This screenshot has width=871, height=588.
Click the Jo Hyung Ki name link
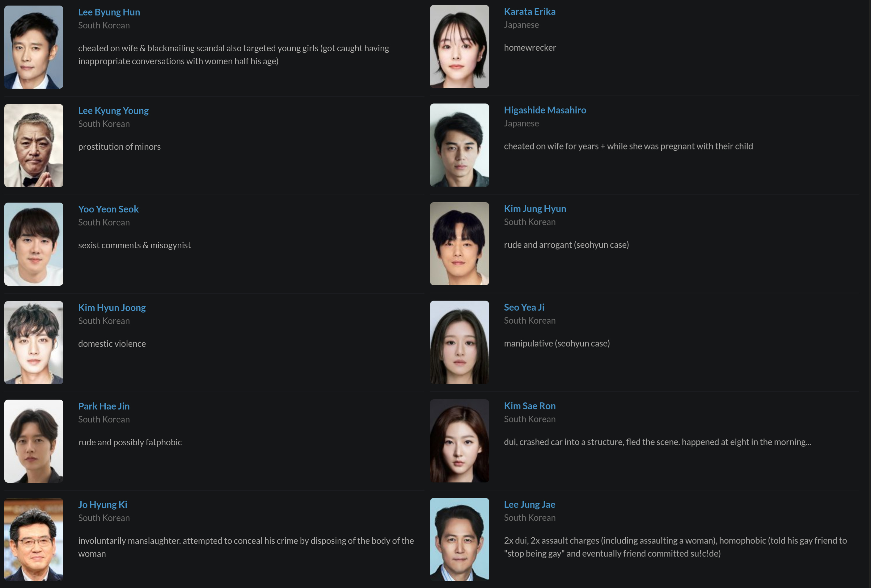pyautogui.click(x=103, y=505)
